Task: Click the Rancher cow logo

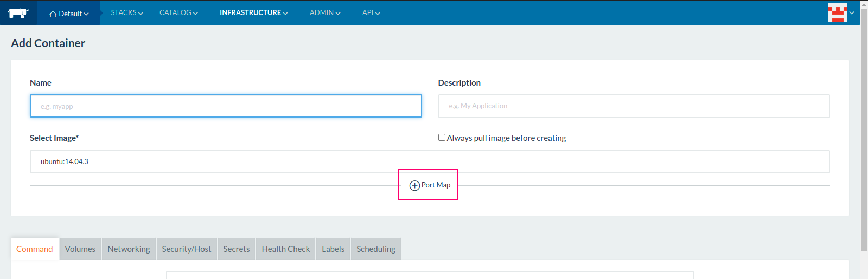Action: click(18, 13)
